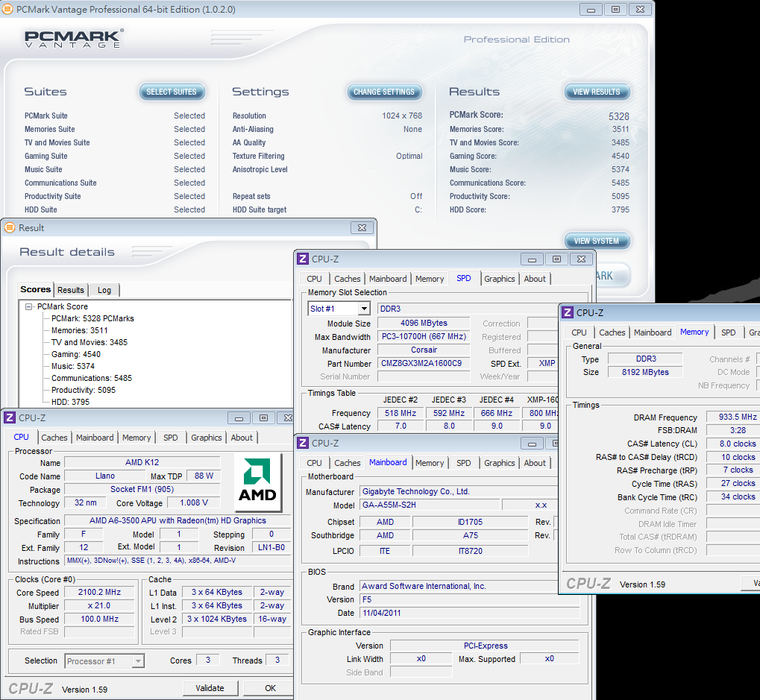Click the 'CMZ8GX3M2A1600C9' part number field
Image resolution: width=760 pixels, height=700 pixels.
point(424,363)
